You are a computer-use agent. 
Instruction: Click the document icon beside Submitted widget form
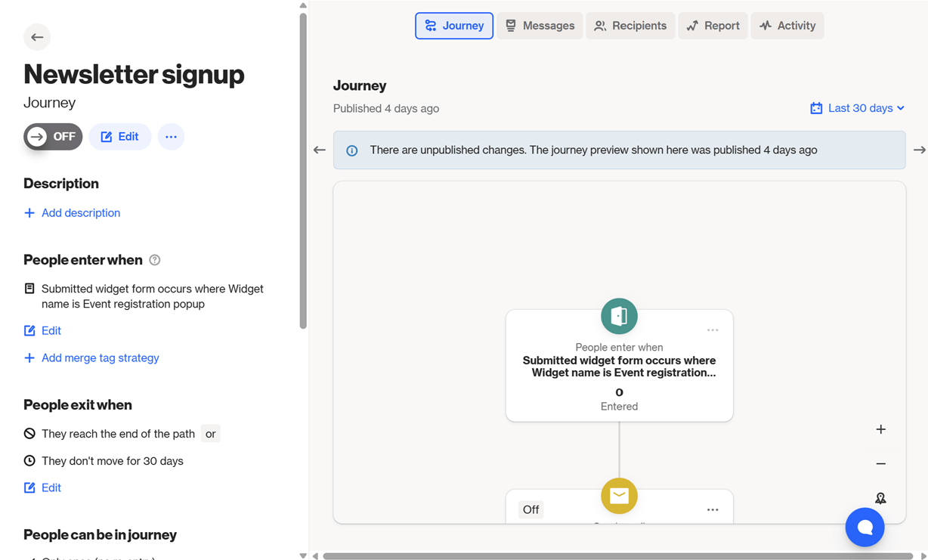tap(29, 289)
